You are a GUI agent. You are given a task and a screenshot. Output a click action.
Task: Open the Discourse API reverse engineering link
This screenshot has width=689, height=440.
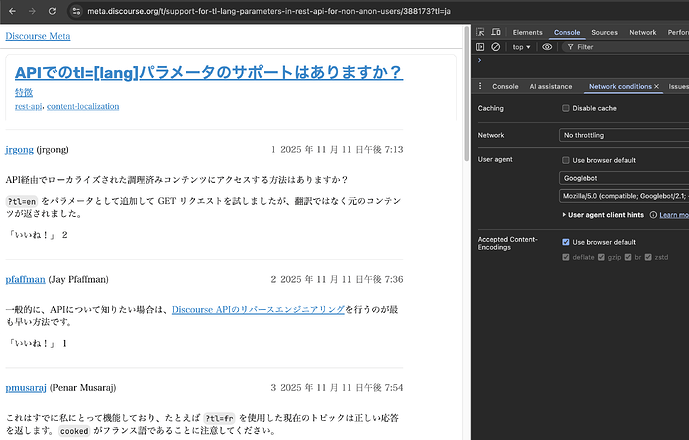tap(258, 309)
